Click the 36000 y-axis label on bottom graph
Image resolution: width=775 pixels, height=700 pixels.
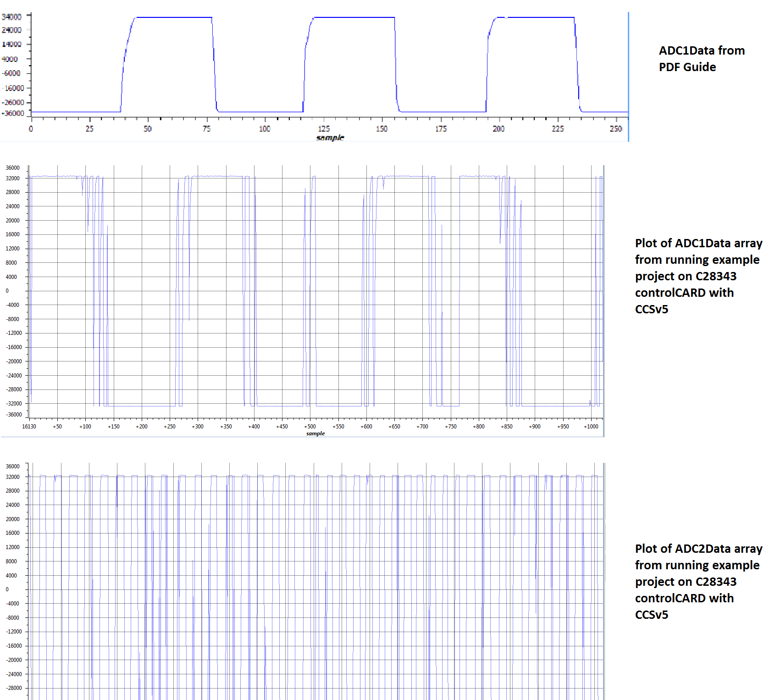pyautogui.click(x=12, y=467)
